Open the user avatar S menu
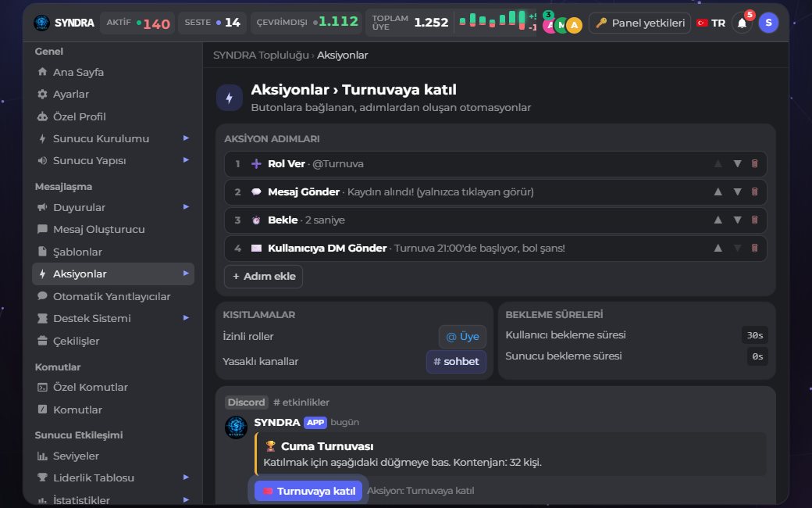Viewport: 812px width, 508px height. point(768,23)
